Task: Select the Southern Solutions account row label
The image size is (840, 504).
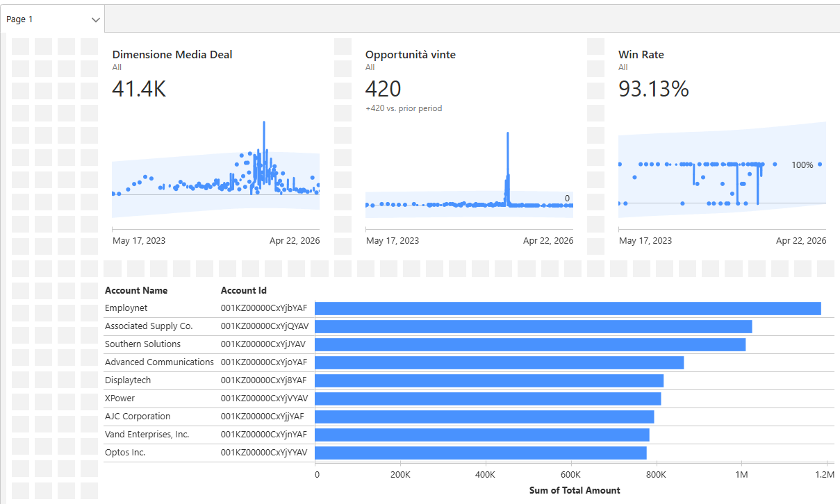Action: coord(142,344)
